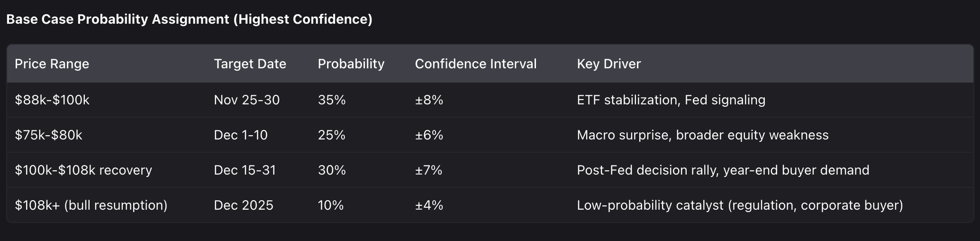Select the Target Date column header
980x241 pixels.
[x=250, y=64]
